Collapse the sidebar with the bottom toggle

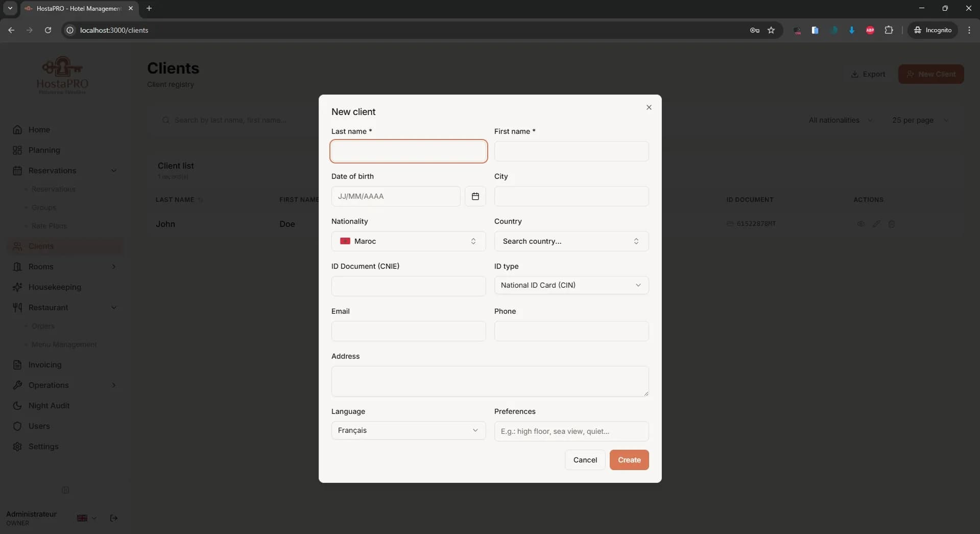pyautogui.click(x=65, y=490)
